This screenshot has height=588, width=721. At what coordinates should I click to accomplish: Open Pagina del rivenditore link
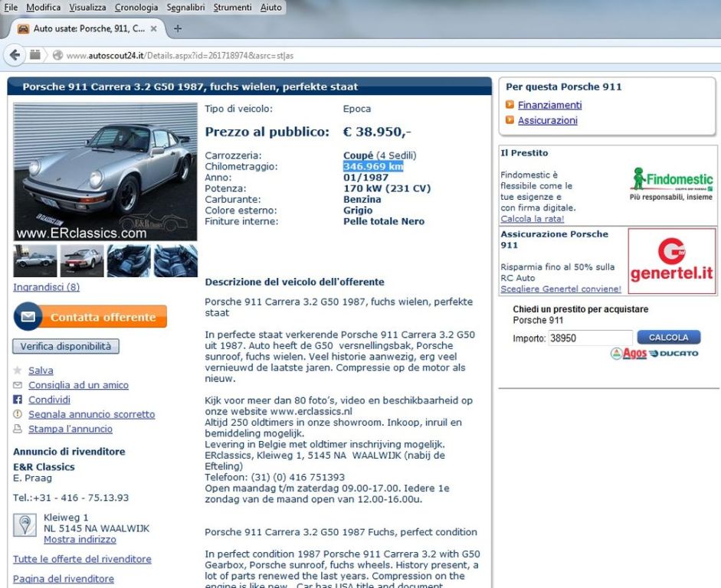[64, 579]
